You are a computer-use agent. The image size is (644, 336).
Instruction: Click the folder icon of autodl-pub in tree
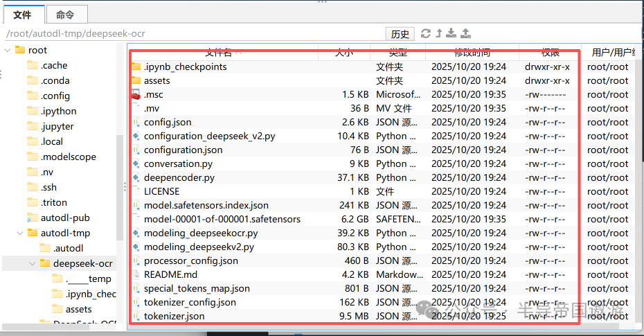click(33, 218)
